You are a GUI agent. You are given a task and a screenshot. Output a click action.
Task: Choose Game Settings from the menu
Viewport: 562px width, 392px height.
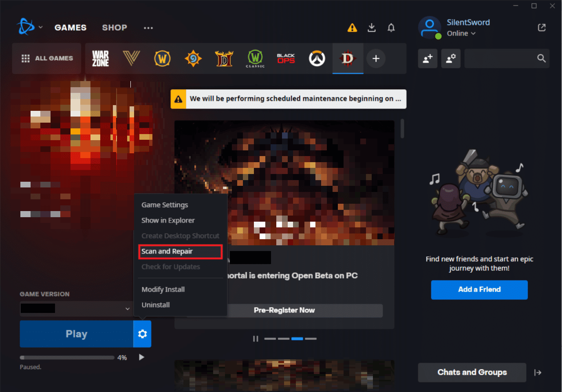click(x=165, y=205)
